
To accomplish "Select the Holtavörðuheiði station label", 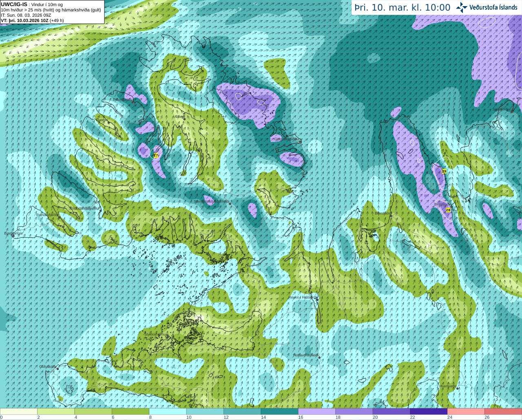I will (306, 355).
